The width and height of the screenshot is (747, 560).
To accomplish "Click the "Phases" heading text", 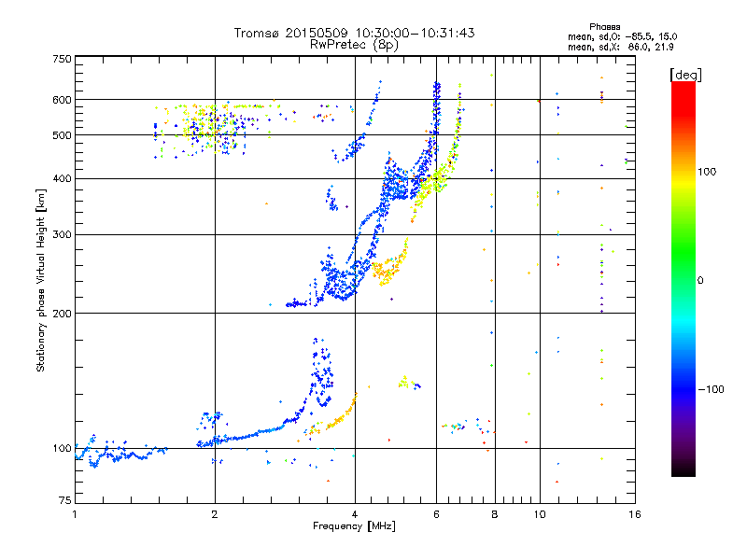I will coord(604,27).
